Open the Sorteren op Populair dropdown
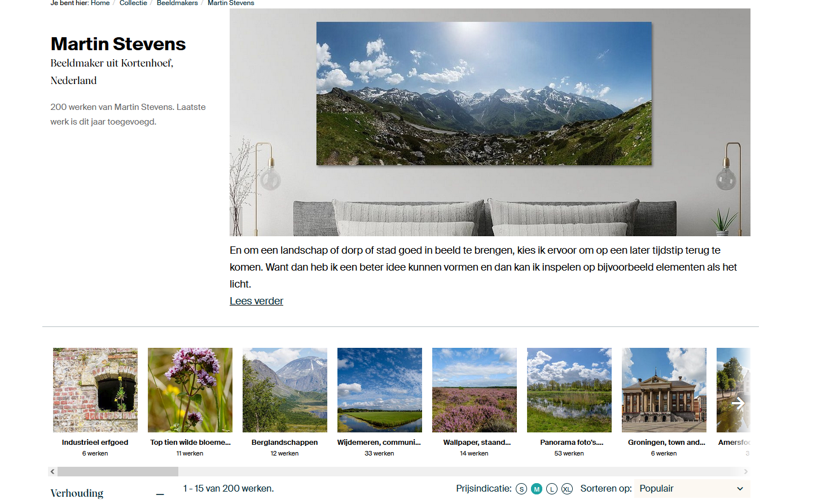This screenshot has width=834, height=504. point(692,489)
